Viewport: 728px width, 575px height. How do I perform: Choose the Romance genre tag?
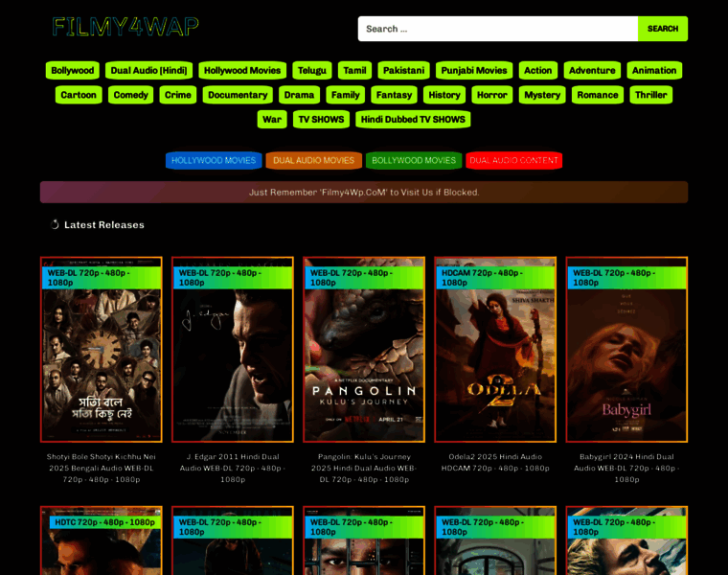[x=598, y=95]
